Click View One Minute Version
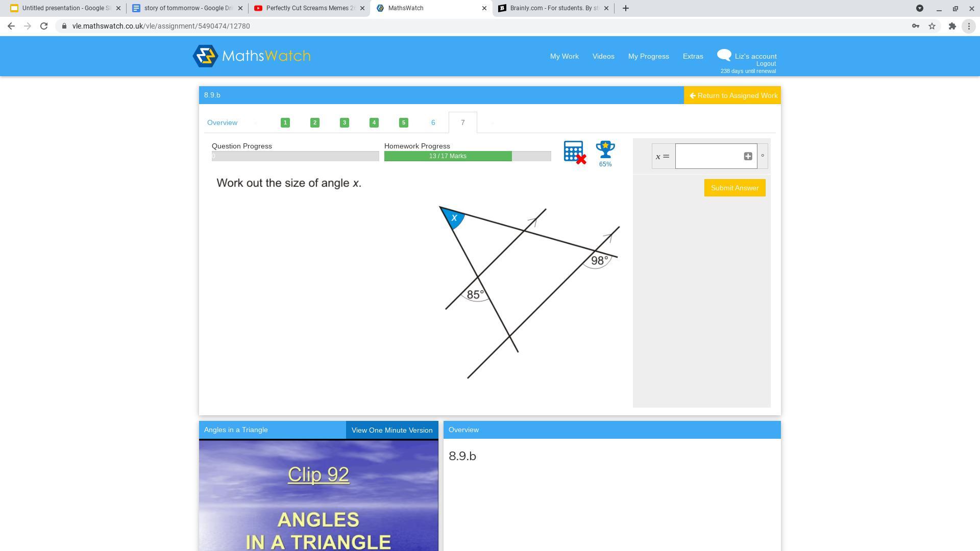 point(392,430)
